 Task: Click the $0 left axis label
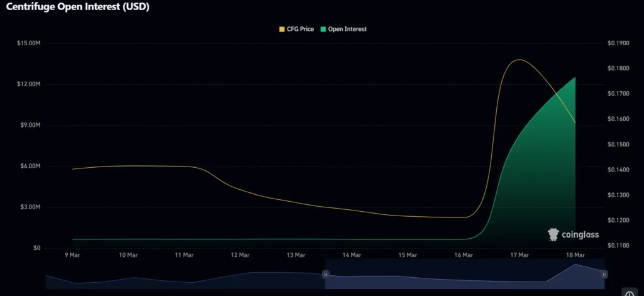tap(37, 248)
